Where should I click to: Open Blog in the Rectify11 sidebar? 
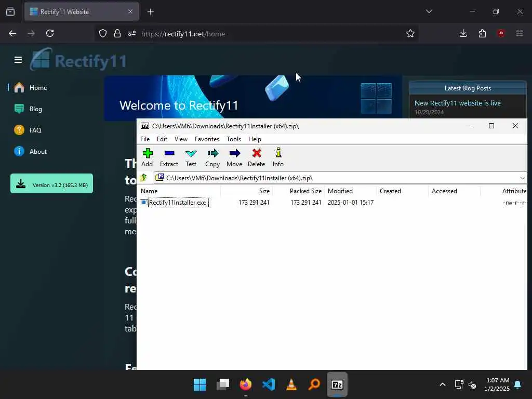point(36,109)
